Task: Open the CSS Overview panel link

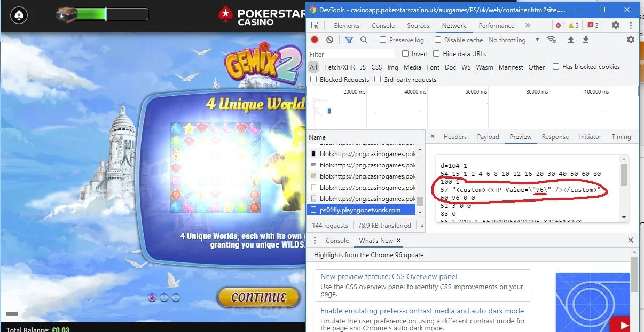Action: pyautogui.click(x=389, y=276)
